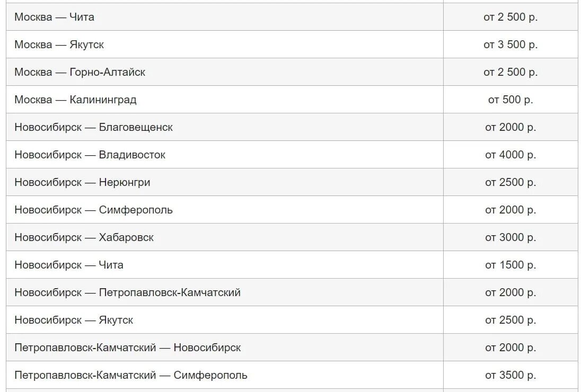The height and width of the screenshot is (392, 581).
Task: Select the Новосибирск — Нерюнгри route
Action: coord(82,182)
